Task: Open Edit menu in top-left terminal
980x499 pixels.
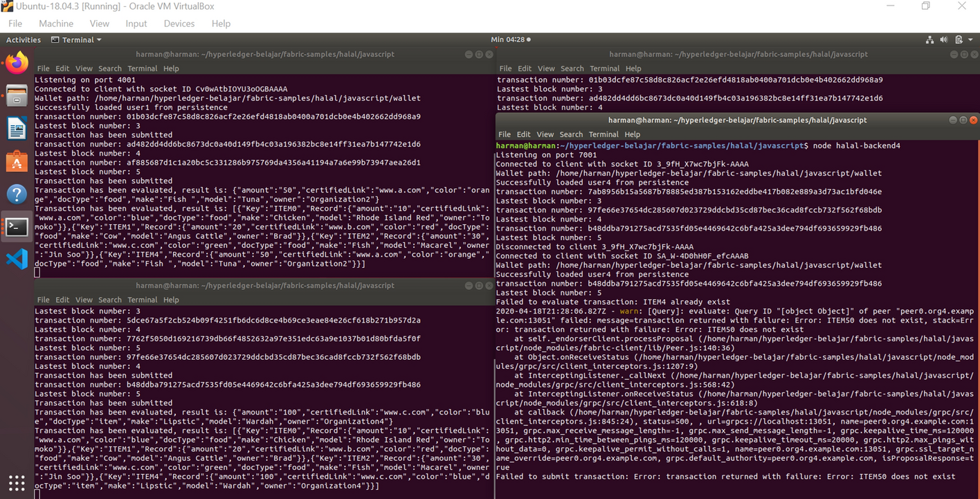Action: (x=62, y=69)
